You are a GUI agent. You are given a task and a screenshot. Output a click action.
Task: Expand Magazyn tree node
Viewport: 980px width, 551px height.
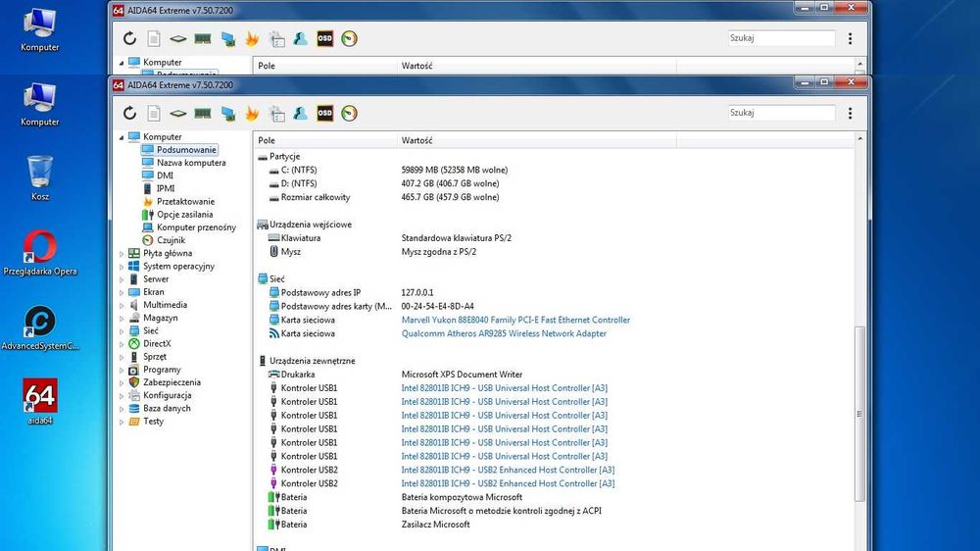[x=122, y=319]
